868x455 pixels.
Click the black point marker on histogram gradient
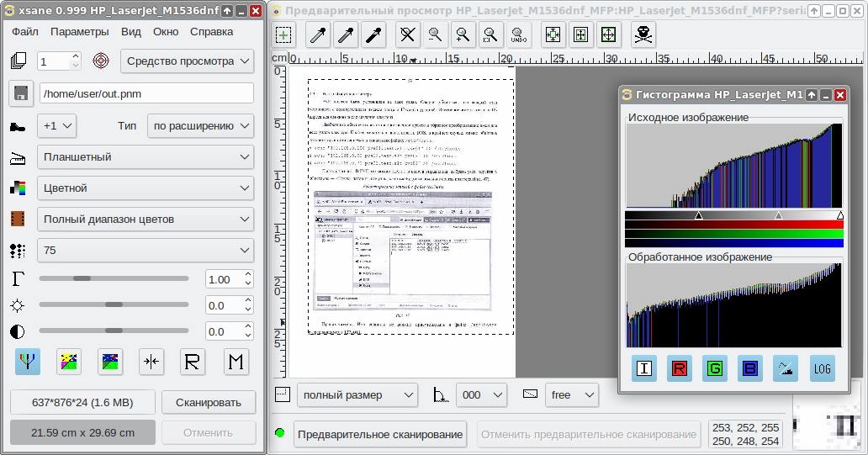pos(699,215)
